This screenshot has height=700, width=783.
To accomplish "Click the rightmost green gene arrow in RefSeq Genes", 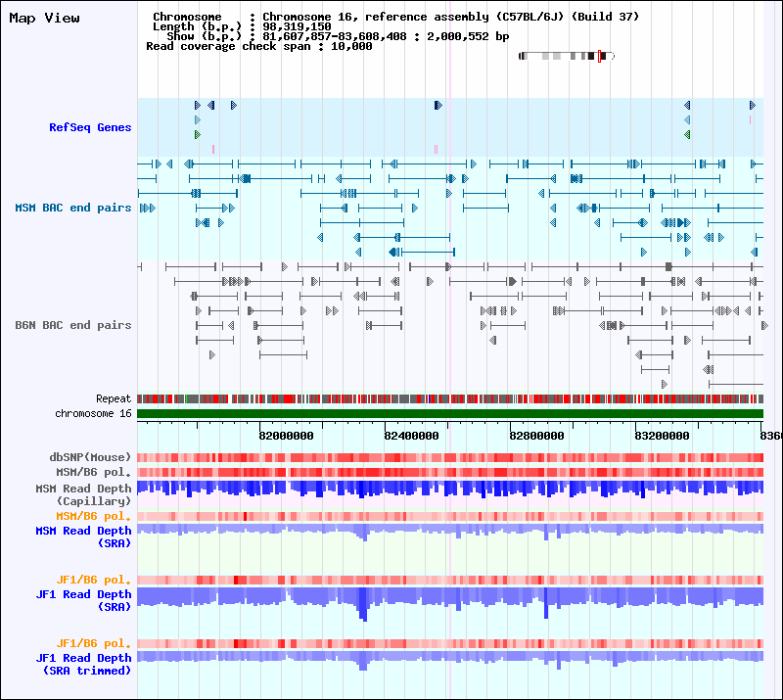I will click(x=687, y=134).
